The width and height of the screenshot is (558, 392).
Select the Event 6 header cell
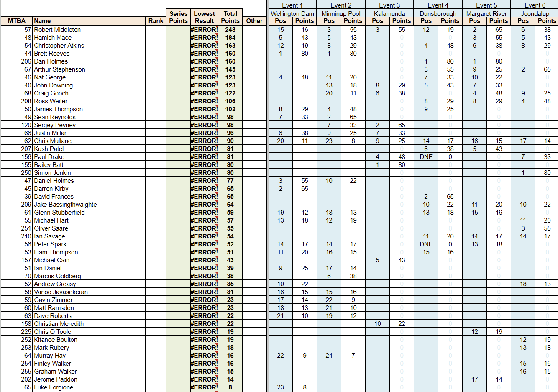535,5
